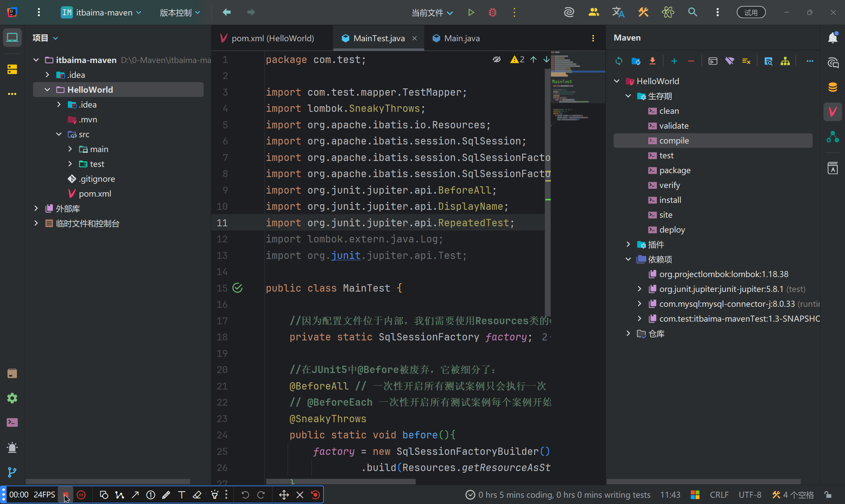The height and width of the screenshot is (504, 845).
Task: Click the Maven show dependencies diagram icon
Action: tap(785, 61)
